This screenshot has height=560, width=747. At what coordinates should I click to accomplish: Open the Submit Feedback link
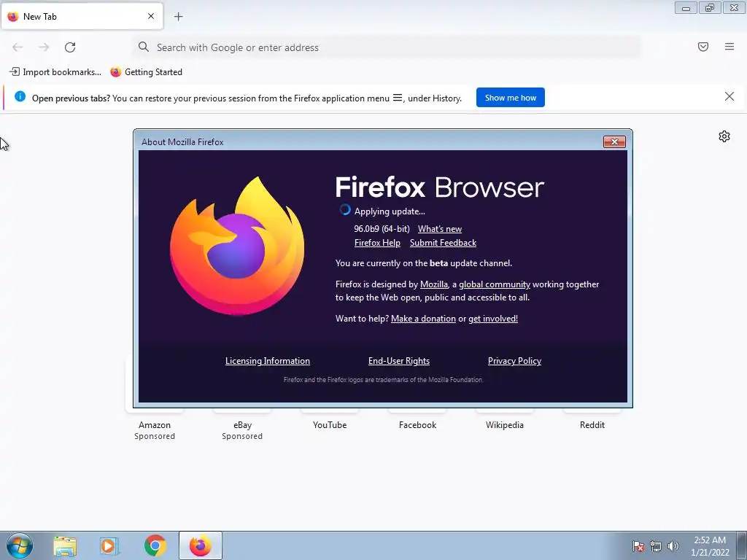coord(443,243)
